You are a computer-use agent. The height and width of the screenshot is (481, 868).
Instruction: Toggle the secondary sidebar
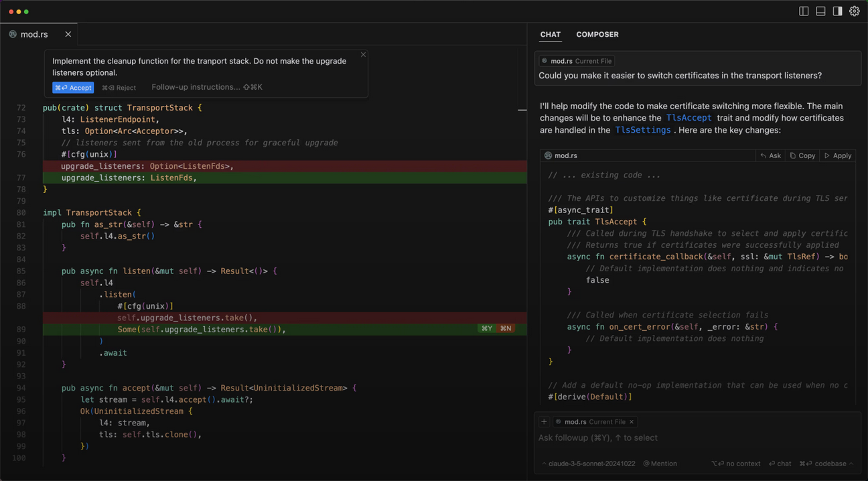tap(837, 11)
